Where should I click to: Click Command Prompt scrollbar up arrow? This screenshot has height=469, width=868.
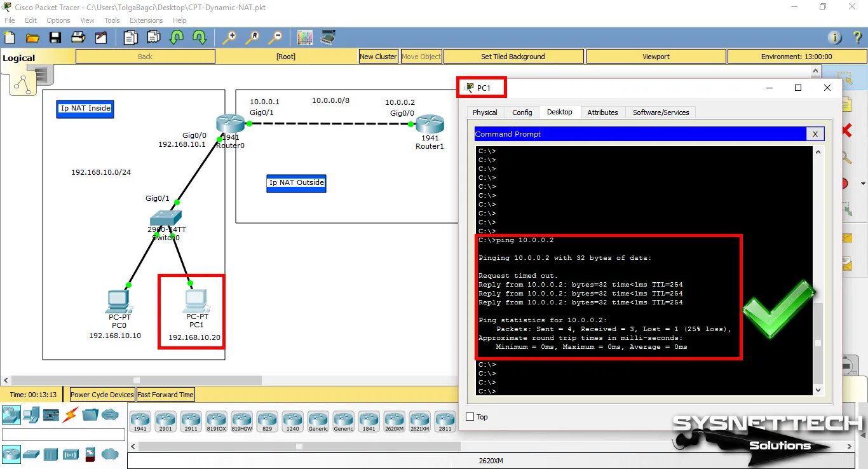pos(818,152)
